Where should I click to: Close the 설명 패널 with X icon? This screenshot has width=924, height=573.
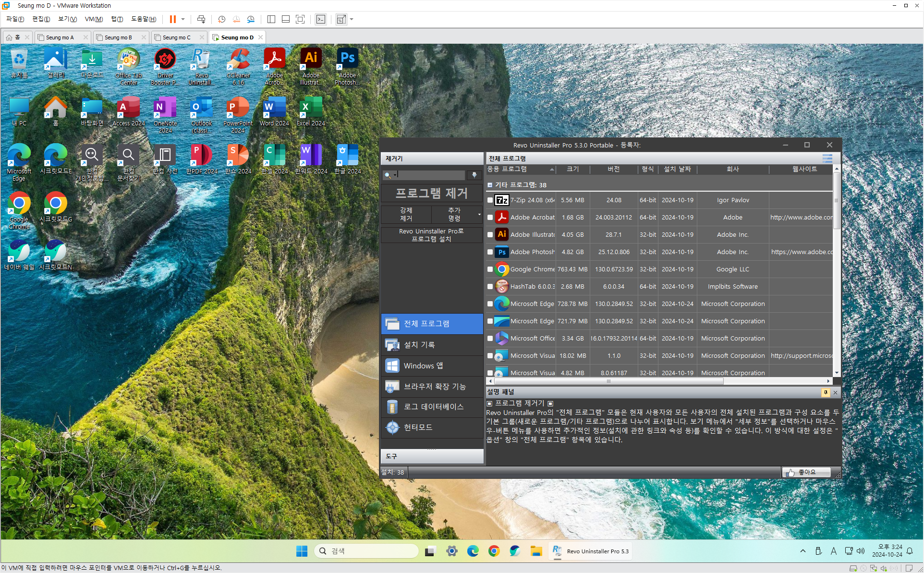click(x=835, y=392)
